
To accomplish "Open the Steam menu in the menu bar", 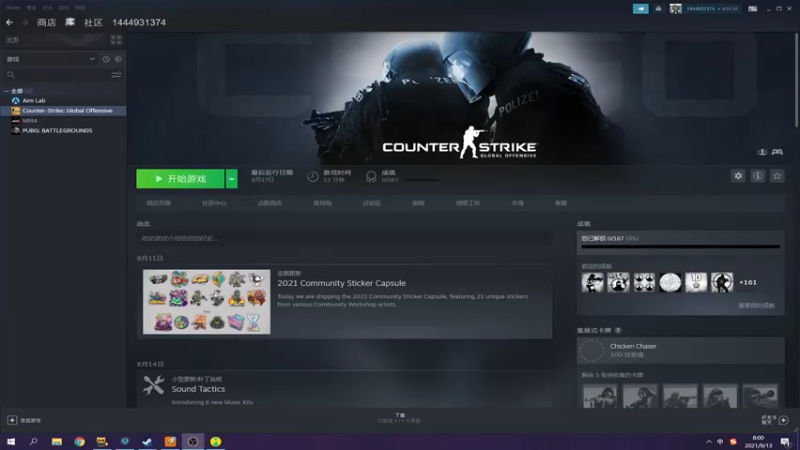I will [13, 8].
